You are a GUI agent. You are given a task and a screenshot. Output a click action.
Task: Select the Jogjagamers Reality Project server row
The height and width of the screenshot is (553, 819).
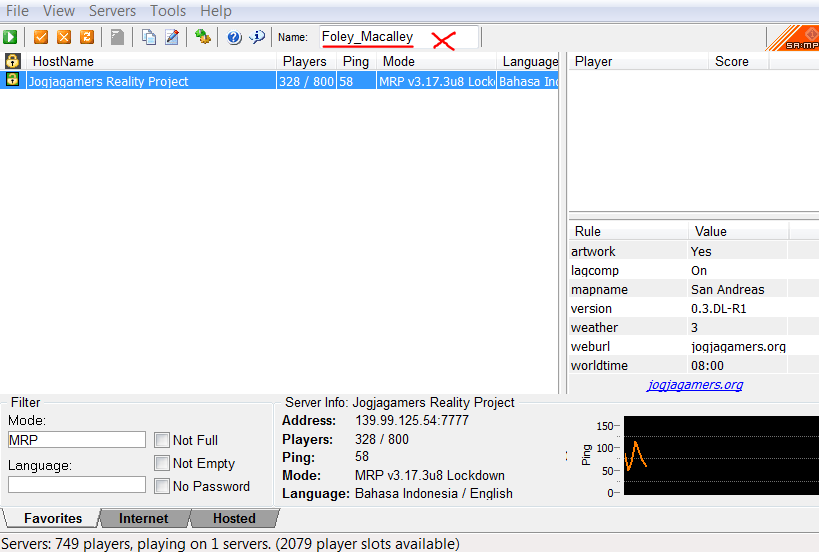[x=279, y=81]
